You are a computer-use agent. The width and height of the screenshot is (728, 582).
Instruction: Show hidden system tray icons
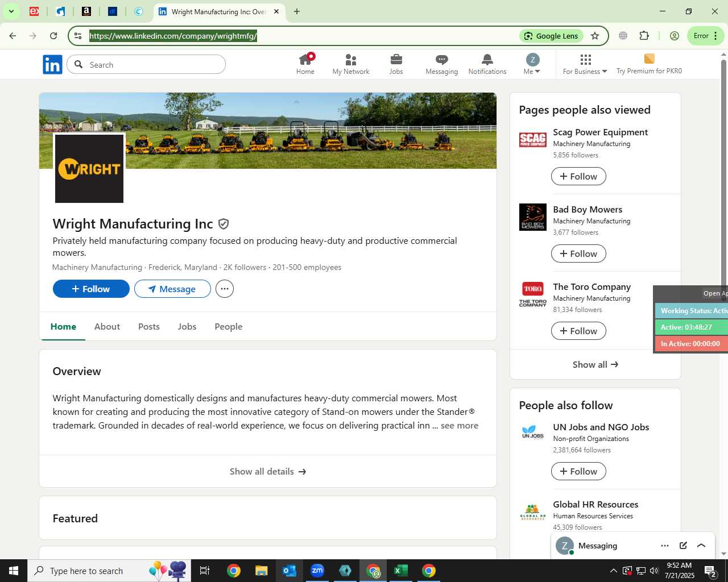pyautogui.click(x=613, y=571)
